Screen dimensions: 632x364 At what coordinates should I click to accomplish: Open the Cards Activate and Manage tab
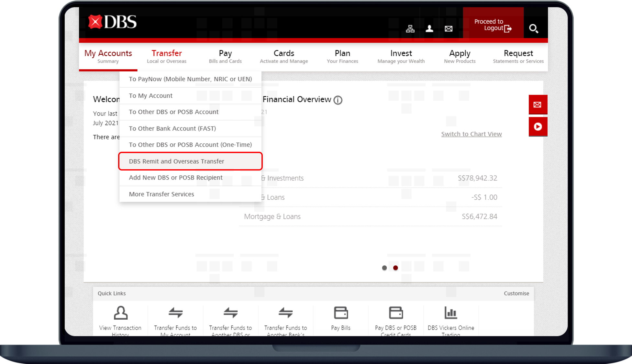[x=284, y=56]
